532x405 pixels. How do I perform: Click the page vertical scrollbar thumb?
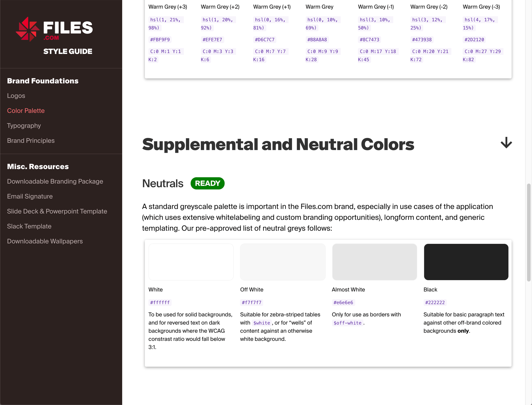pyautogui.click(x=529, y=232)
